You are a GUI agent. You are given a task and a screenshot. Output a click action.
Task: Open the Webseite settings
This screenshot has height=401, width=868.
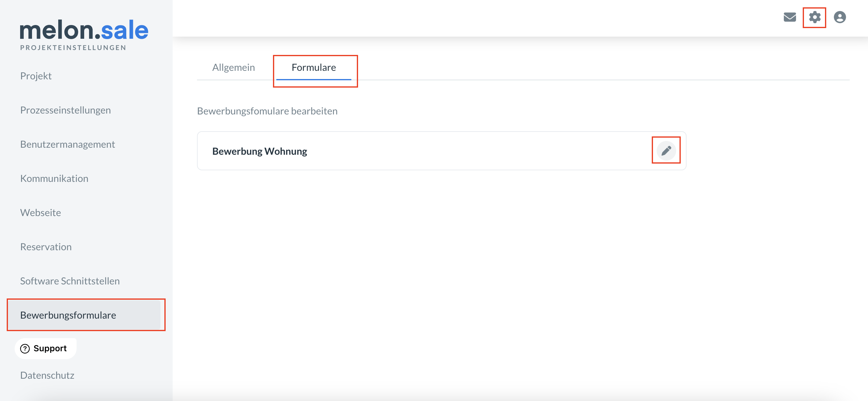coord(41,212)
